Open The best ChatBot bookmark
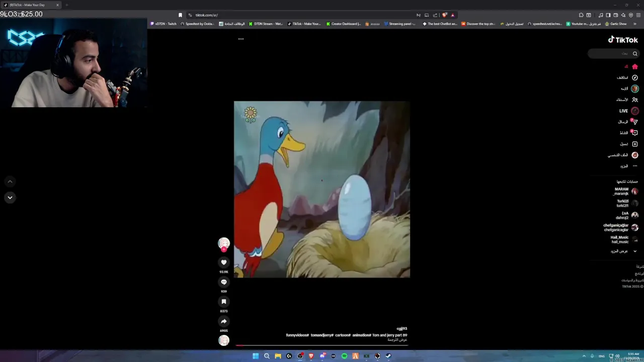The height and width of the screenshot is (362, 644). click(x=440, y=24)
